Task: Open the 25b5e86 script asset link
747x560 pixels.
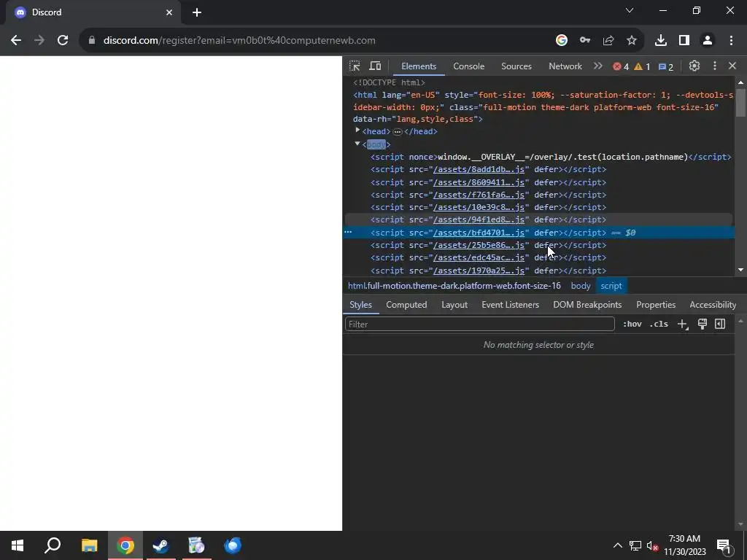Action: click(479, 245)
